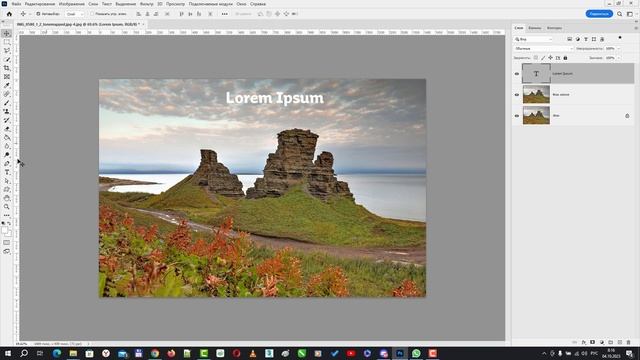
Task: Select the Shape tool
Action: 7,189
